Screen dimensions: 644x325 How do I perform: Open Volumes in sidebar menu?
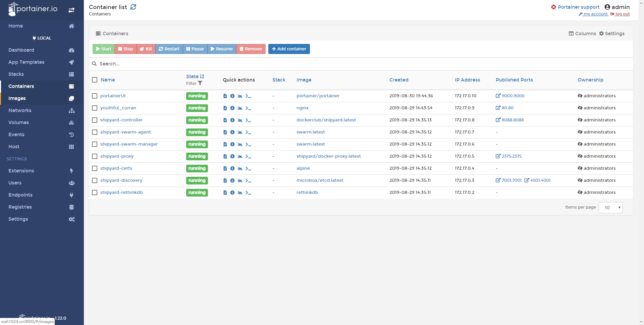pyautogui.click(x=42, y=122)
